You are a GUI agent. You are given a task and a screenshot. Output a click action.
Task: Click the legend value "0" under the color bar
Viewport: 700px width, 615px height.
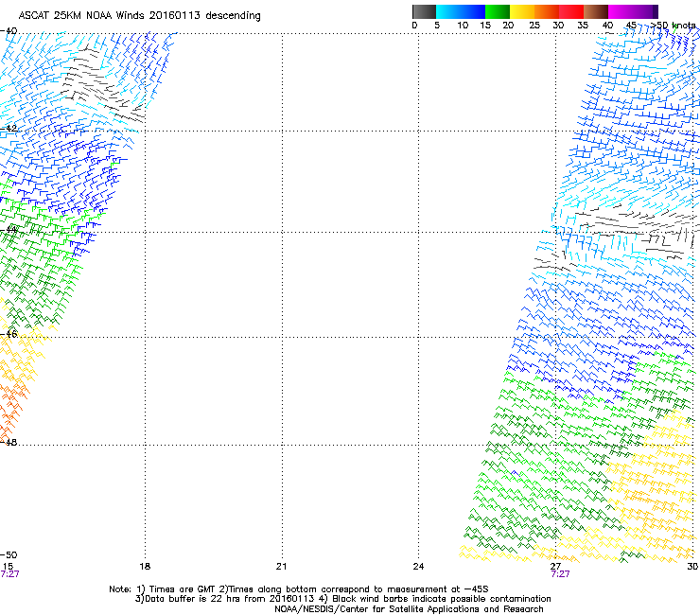[414, 26]
